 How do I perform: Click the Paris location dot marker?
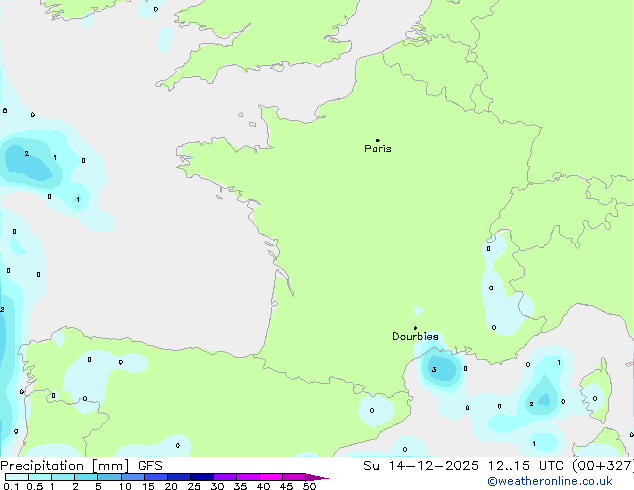(x=378, y=140)
